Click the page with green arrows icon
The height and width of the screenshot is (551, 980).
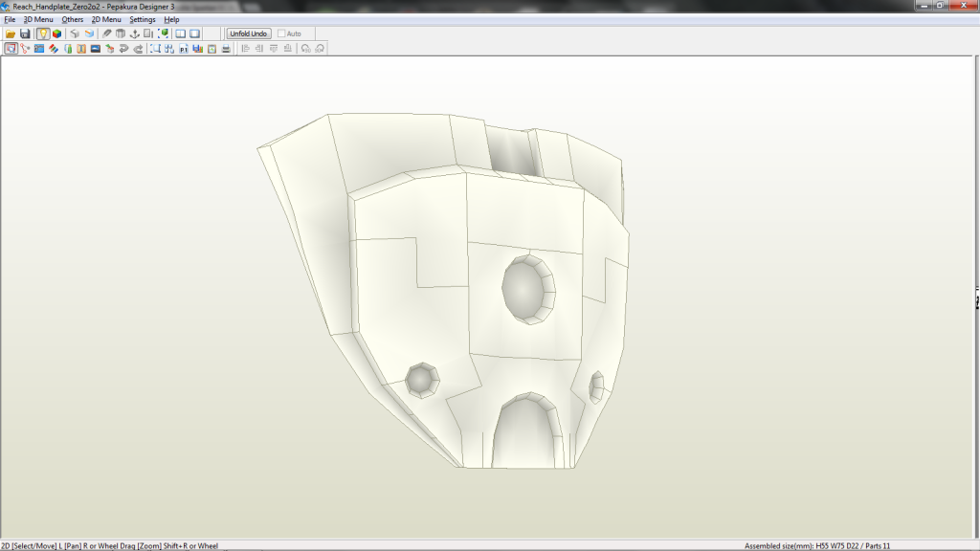212,49
